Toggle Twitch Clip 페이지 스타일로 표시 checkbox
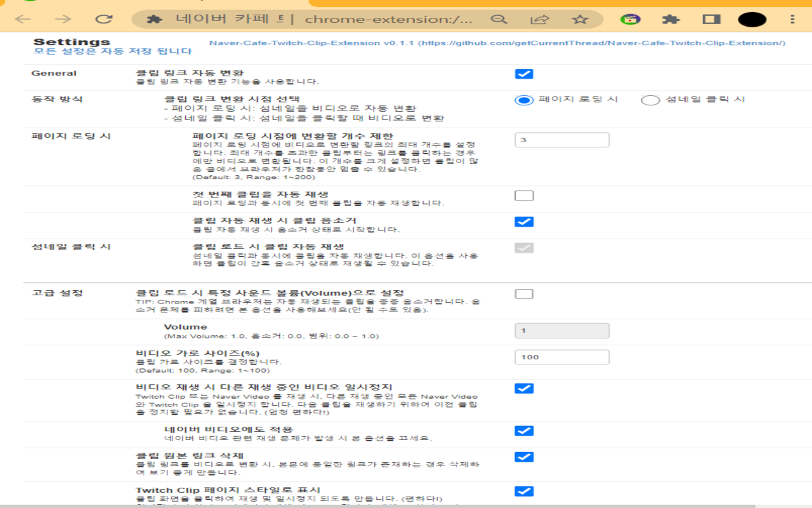The height and width of the screenshot is (508, 812). [x=524, y=491]
